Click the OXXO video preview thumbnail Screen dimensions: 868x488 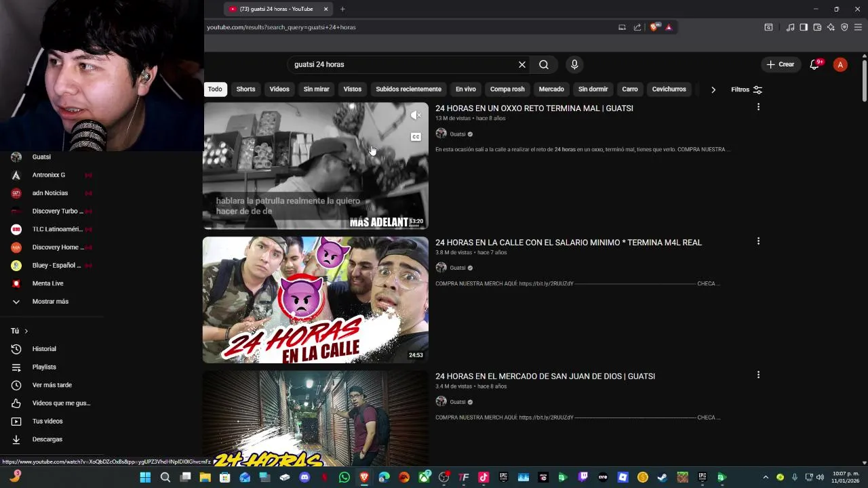pos(315,166)
